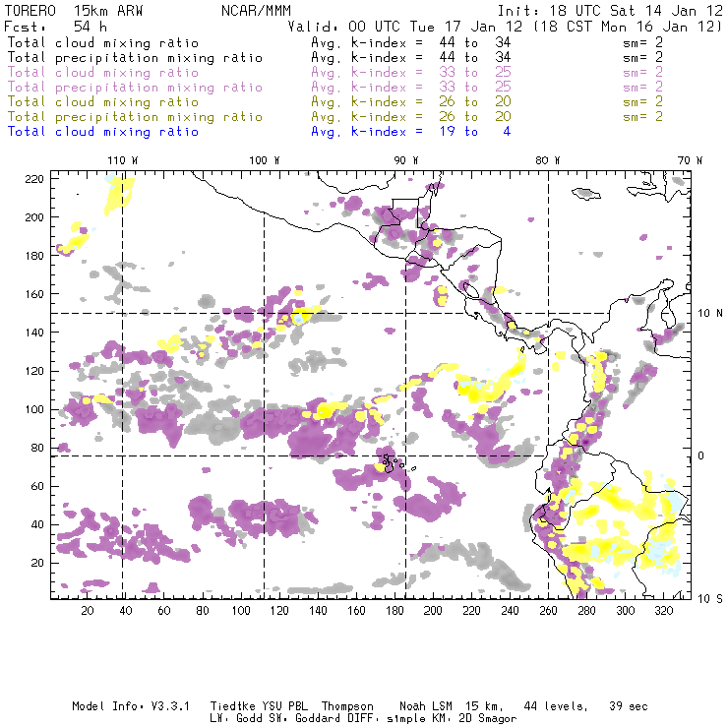The height and width of the screenshot is (728, 728).
Task: Click the bottom axis "120" grid label
Action: coord(279,611)
